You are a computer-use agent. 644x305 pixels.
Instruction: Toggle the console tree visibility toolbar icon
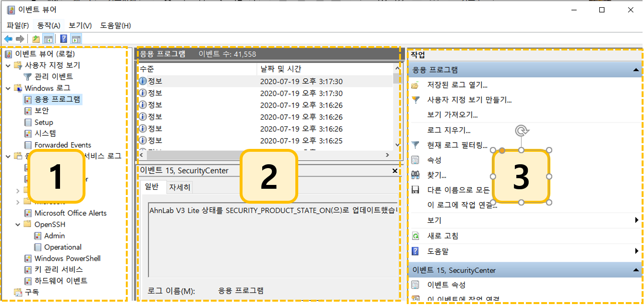coord(48,39)
